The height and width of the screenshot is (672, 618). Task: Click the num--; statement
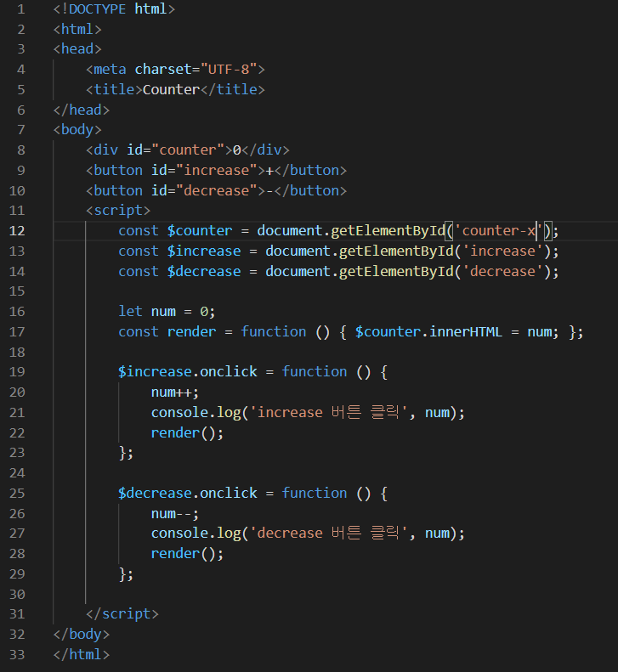pos(175,513)
